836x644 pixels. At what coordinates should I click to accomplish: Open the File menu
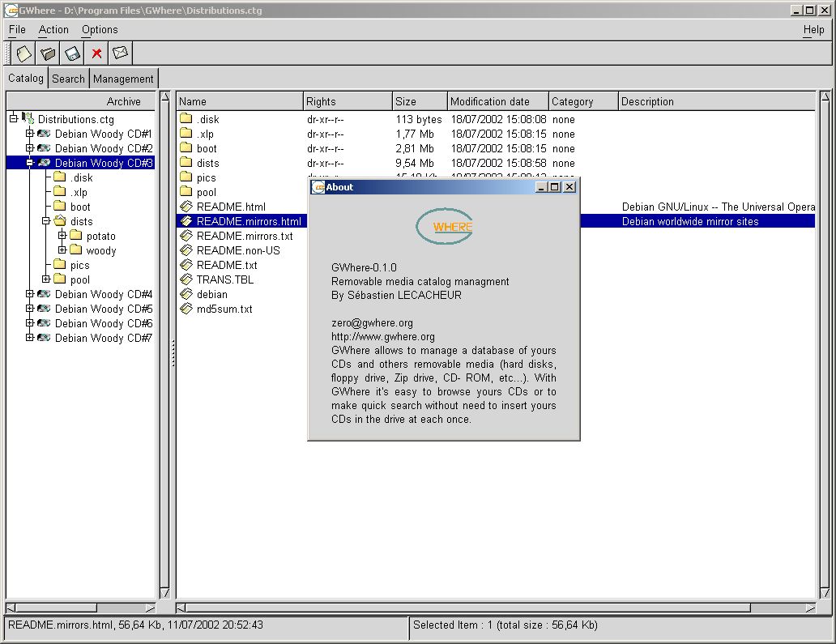[x=17, y=30]
